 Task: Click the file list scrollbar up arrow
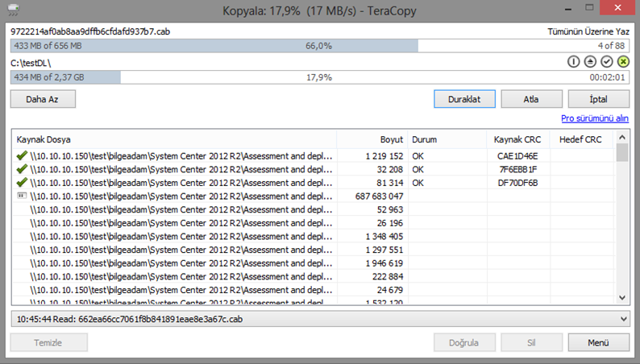[x=622, y=138]
